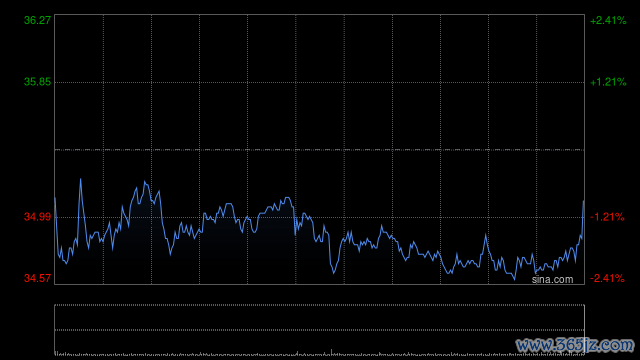Click the +1.21% percentage label
The height and width of the screenshot is (360, 640).
point(608,82)
